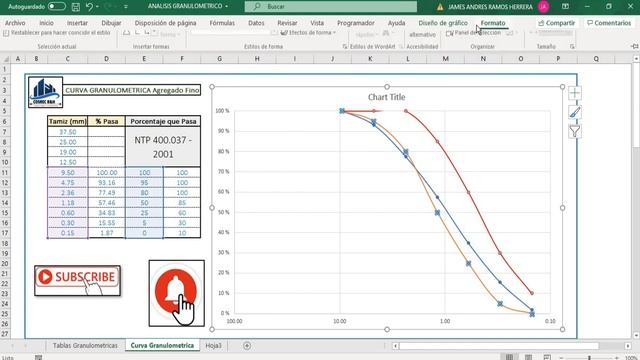Click the horizontal scrollbar right arrow
This screenshot has height=360, width=640.
click(628, 346)
